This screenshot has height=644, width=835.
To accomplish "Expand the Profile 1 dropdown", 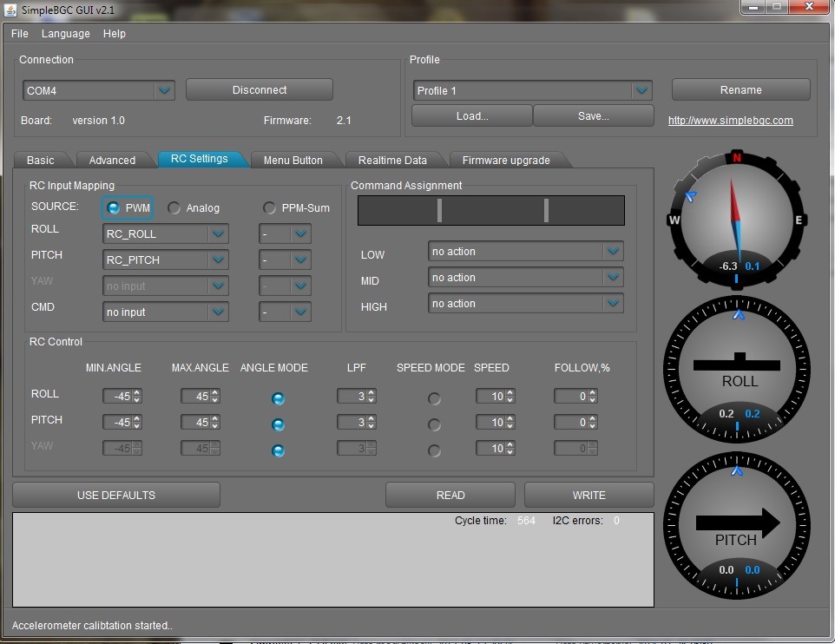I will pyautogui.click(x=641, y=91).
